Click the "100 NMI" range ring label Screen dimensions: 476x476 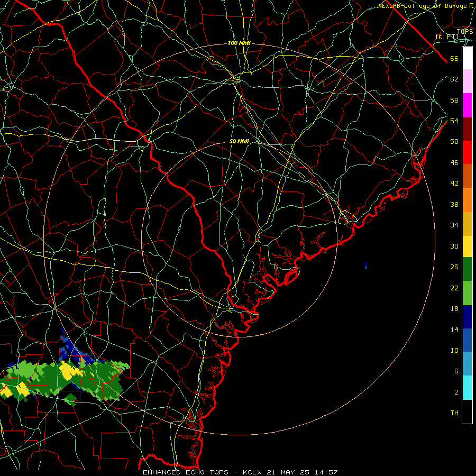click(239, 43)
